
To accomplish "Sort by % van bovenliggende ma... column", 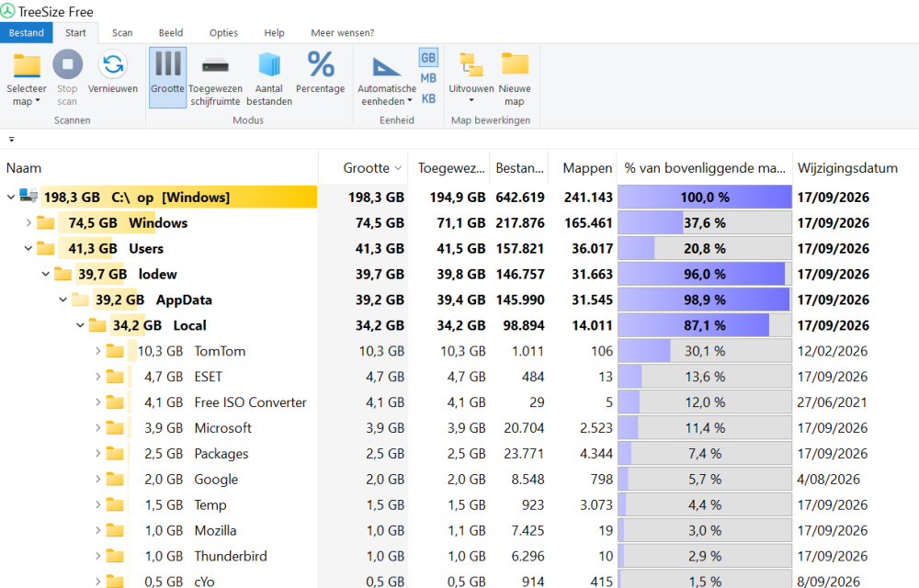I will click(x=705, y=168).
